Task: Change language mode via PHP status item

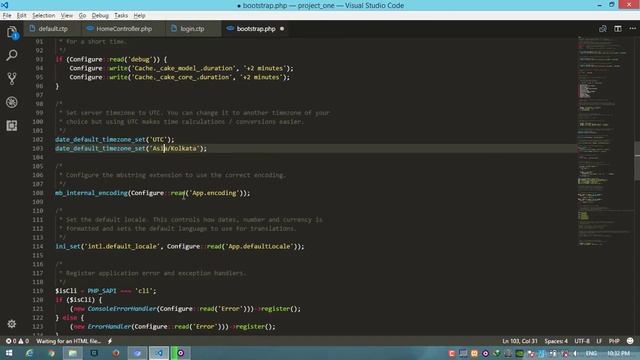Action: (x=614, y=341)
